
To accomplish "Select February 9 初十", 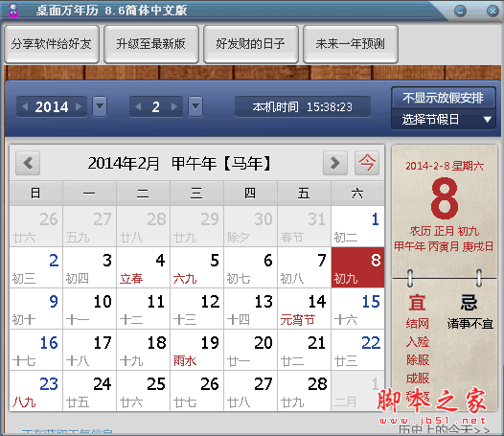I will 36,309.
